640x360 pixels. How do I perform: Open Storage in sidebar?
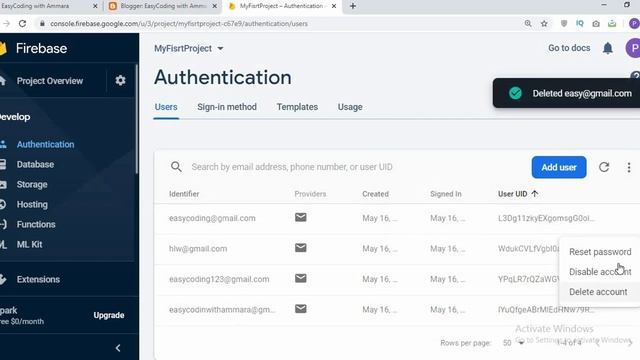pos(32,184)
